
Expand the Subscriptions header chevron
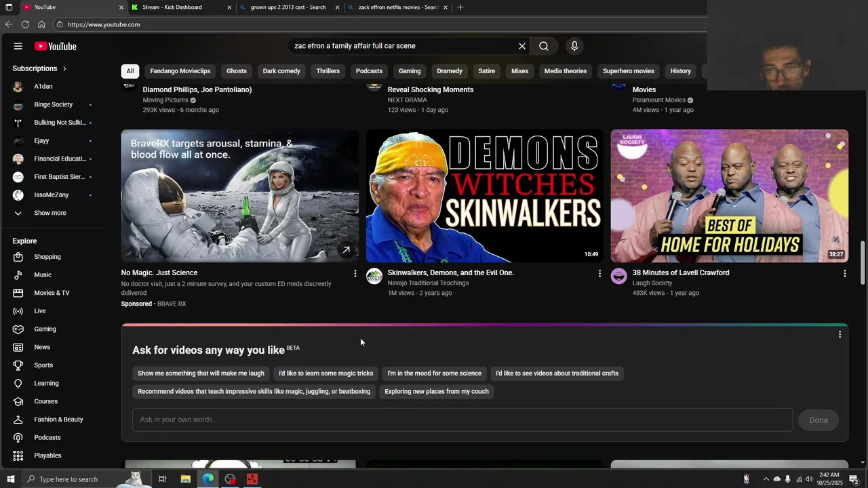[x=64, y=68]
